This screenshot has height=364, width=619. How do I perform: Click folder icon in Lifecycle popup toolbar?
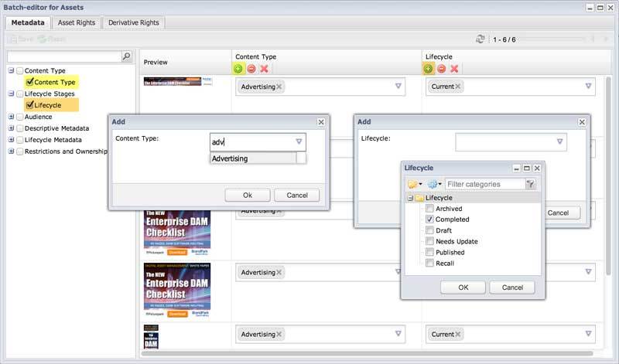pyautogui.click(x=415, y=184)
